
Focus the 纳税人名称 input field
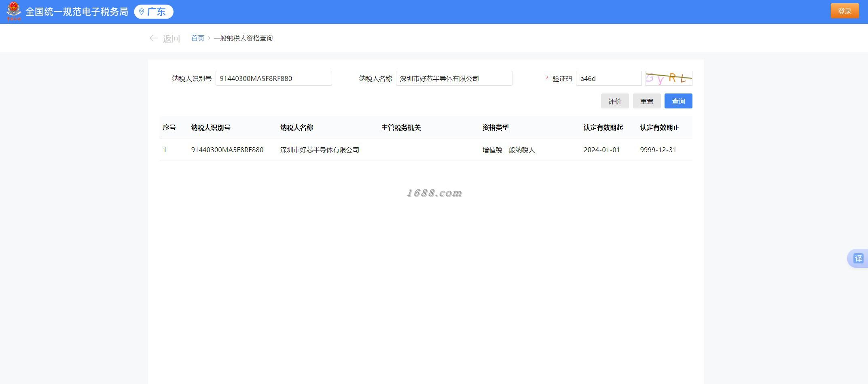(454, 78)
